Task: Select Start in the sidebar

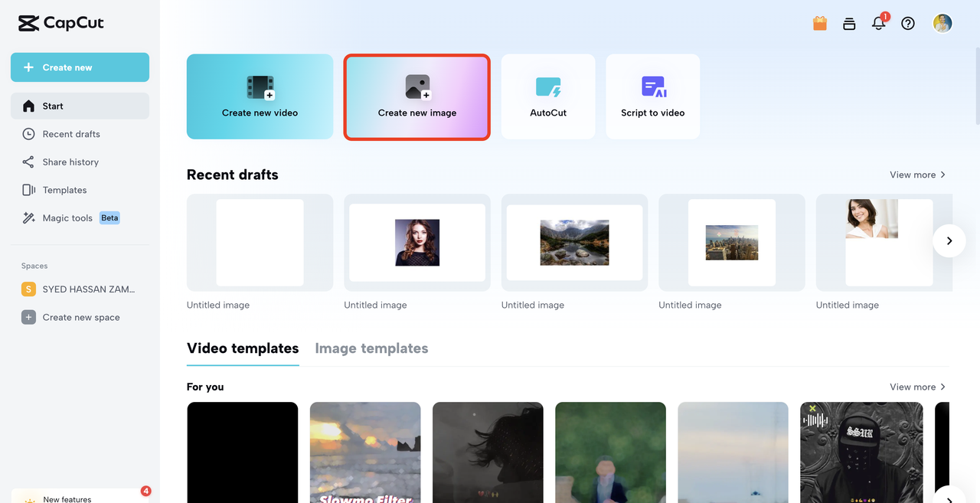Action: click(80, 106)
